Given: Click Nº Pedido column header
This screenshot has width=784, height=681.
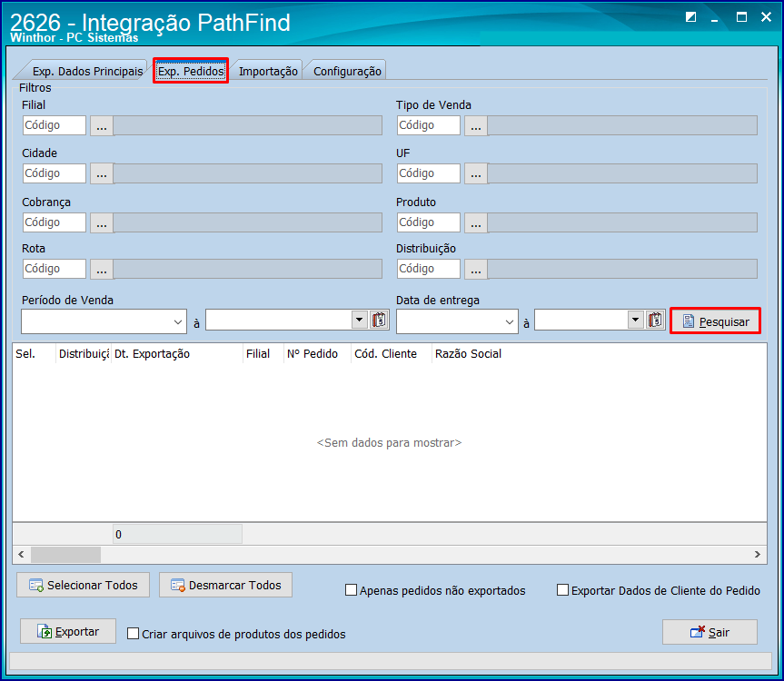Looking at the screenshot, I should coord(317,354).
